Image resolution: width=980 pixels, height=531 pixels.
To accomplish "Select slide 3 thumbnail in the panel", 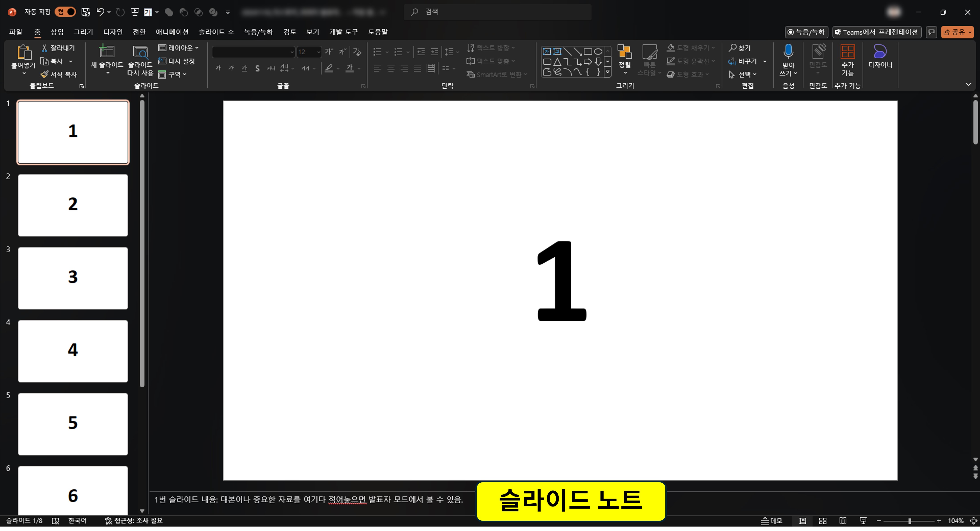I will pos(73,278).
